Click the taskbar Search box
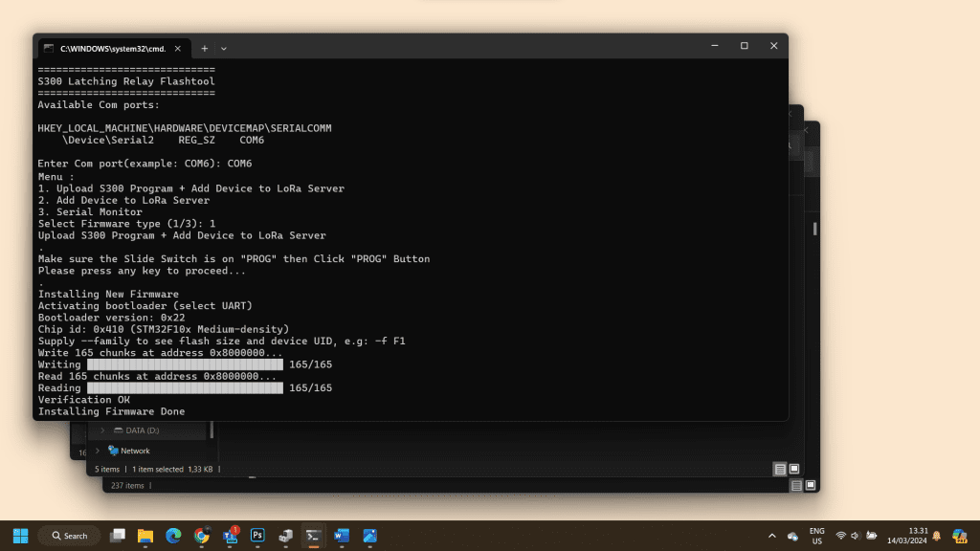The width and height of the screenshot is (980, 551). (69, 536)
